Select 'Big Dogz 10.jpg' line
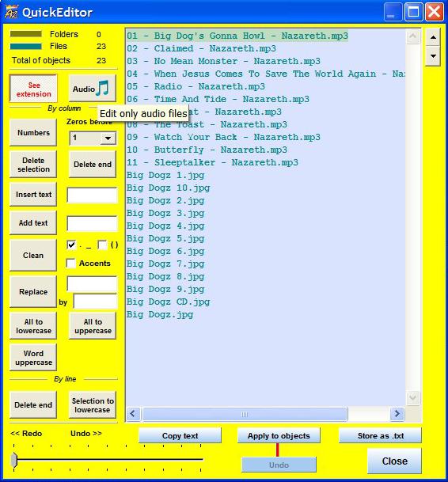This screenshot has height=482, width=448. [x=168, y=188]
